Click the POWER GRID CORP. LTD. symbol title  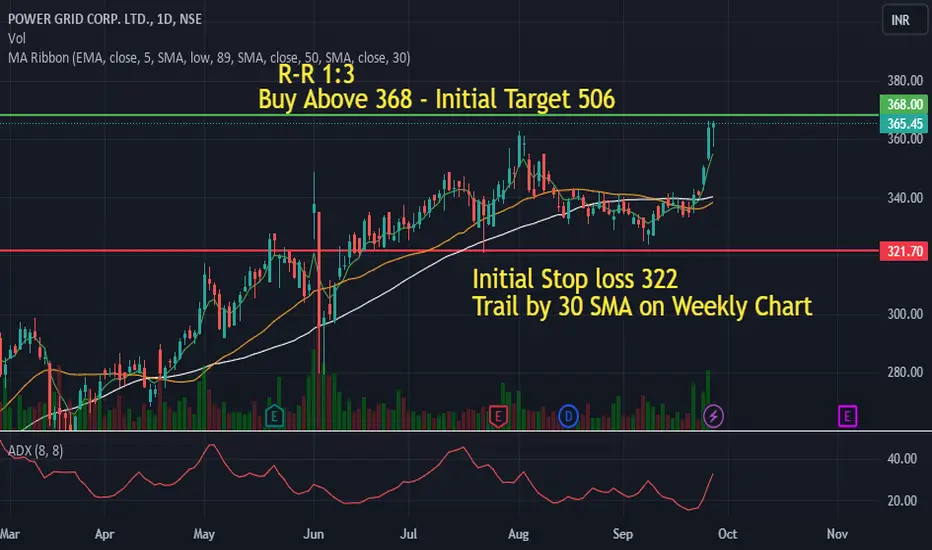click(105, 19)
